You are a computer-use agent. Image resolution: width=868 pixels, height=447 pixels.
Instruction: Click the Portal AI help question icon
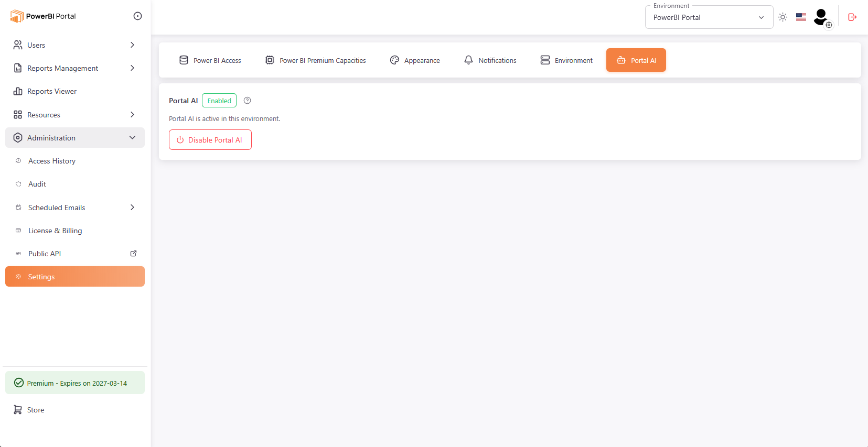(248, 101)
